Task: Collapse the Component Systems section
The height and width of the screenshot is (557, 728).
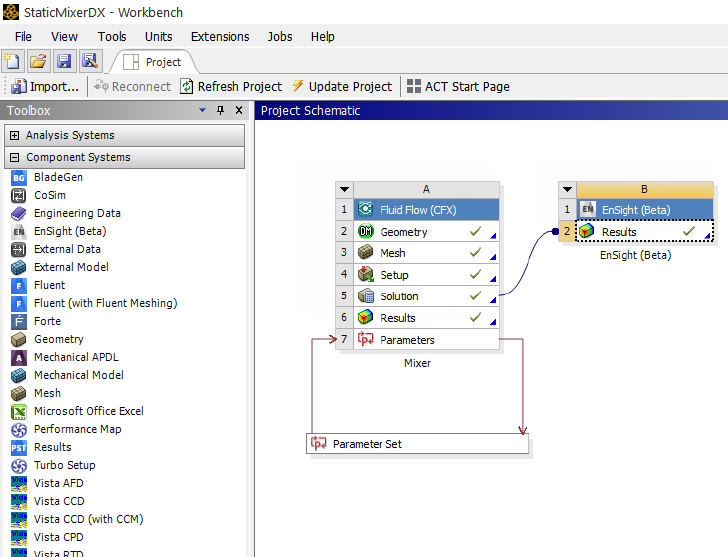Action: (x=14, y=157)
